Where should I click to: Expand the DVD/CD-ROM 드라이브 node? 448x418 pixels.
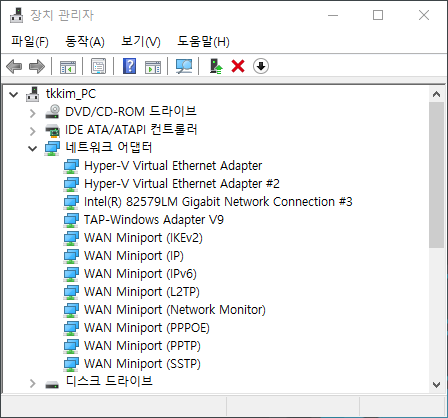click(x=32, y=113)
